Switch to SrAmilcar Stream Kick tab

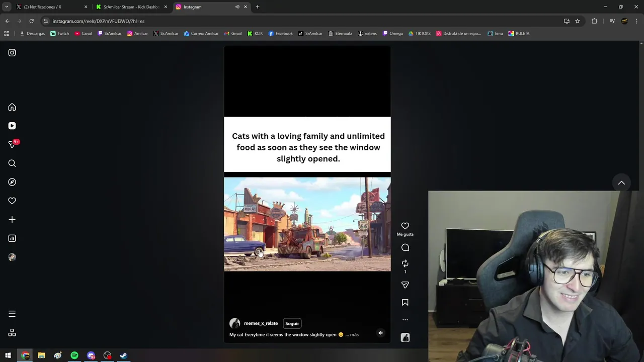point(132,7)
